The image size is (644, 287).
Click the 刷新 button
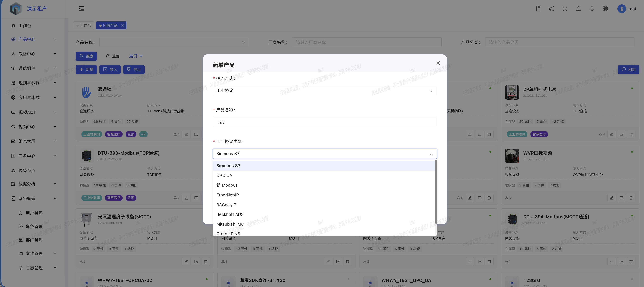pyautogui.click(x=628, y=69)
